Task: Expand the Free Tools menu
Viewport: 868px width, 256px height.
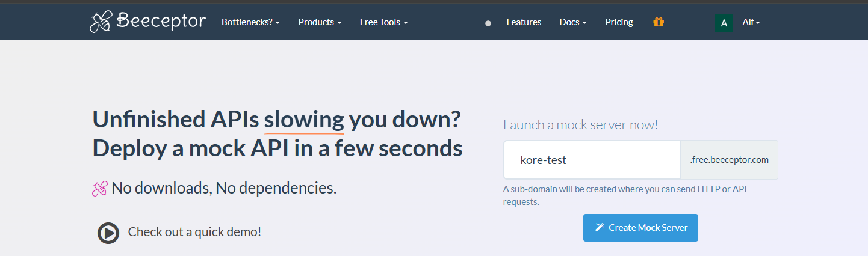Action: click(x=383, y=22)
